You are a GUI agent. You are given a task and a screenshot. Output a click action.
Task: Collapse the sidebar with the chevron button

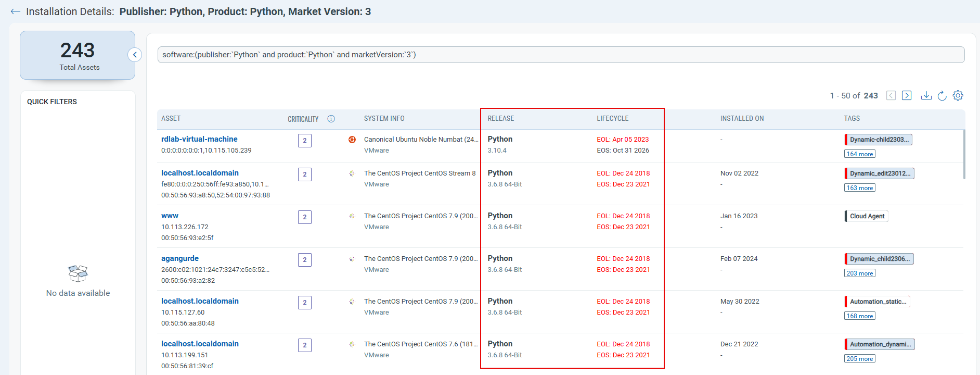[x=135, y=55]
